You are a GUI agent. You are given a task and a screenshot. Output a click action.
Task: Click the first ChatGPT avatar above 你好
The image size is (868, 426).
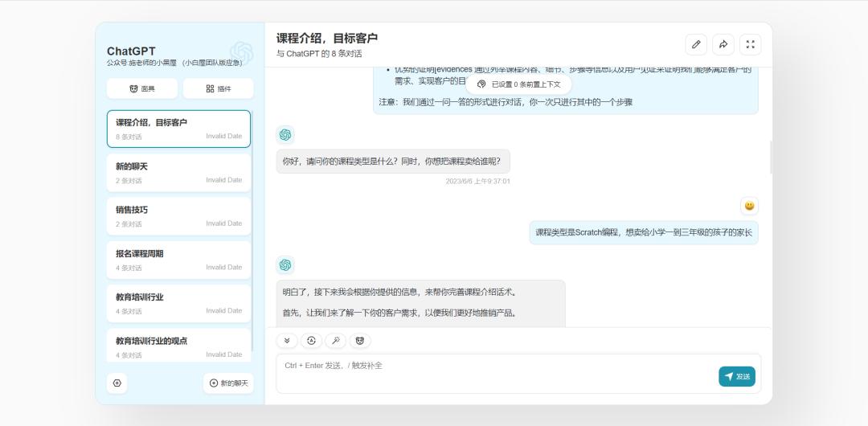click(x=285, y=134)
